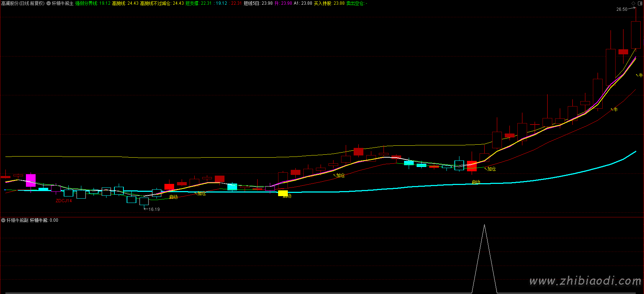
Task: Click the www.zhibiaodi.com watermark link
Action: tap(585, 281)
